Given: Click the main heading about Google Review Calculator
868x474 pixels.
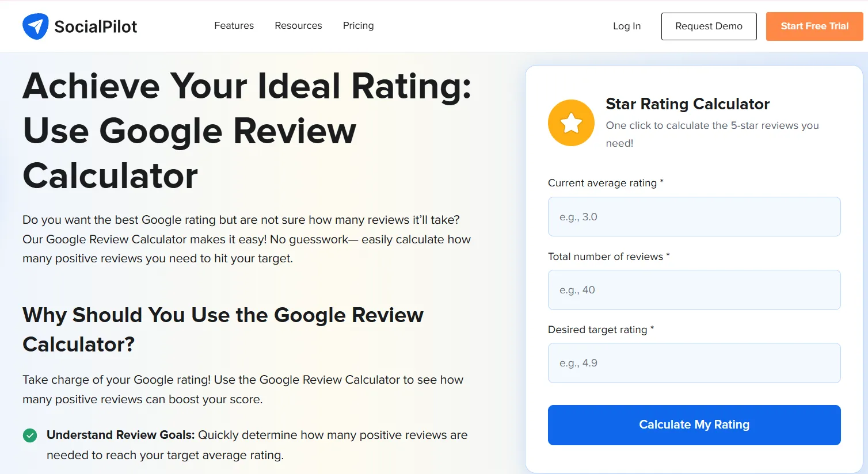Looking at the screenshot, I should [x=248, y=131].
